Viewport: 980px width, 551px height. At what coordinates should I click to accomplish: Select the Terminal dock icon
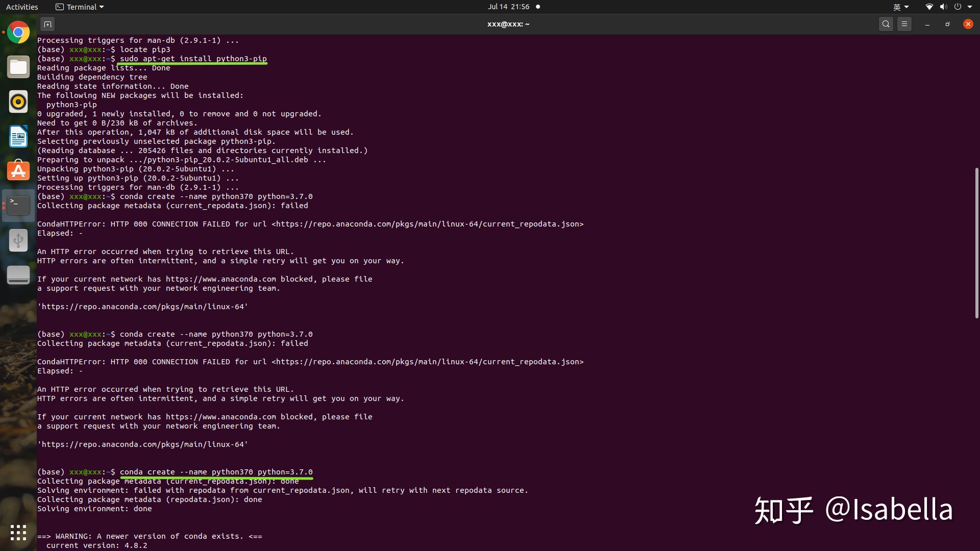(x=18, y=205)
